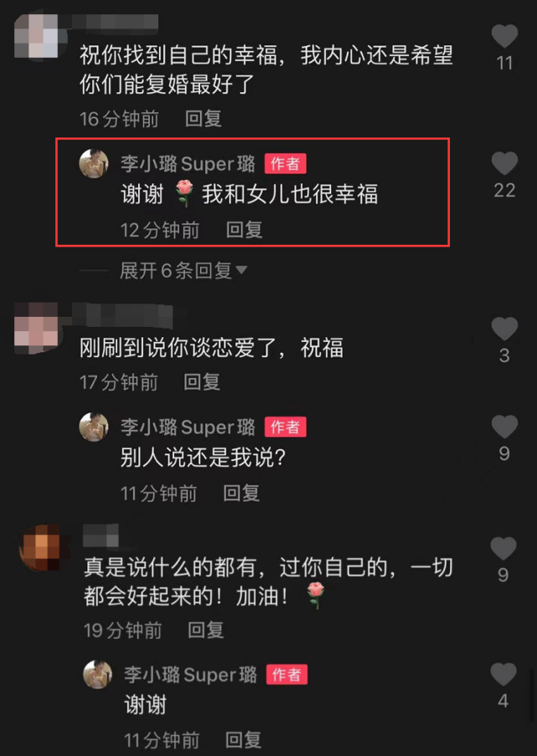Open 李小璐Super璐 name above '别人说还是我说?'

[x=188, y=427]
